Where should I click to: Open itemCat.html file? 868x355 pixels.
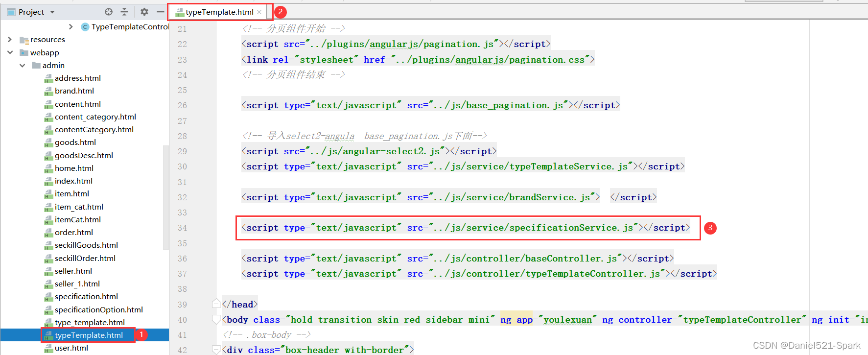78,219
